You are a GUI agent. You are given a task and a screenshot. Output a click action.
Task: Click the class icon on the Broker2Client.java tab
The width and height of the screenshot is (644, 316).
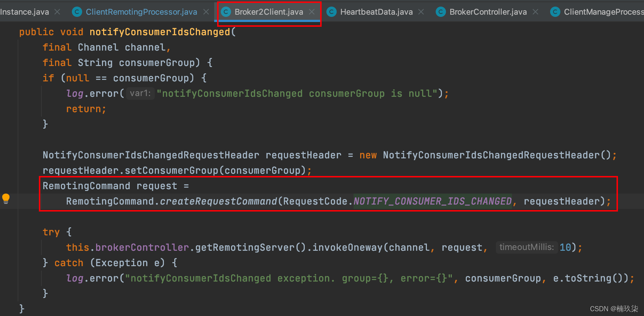click(x=226, y=12)
